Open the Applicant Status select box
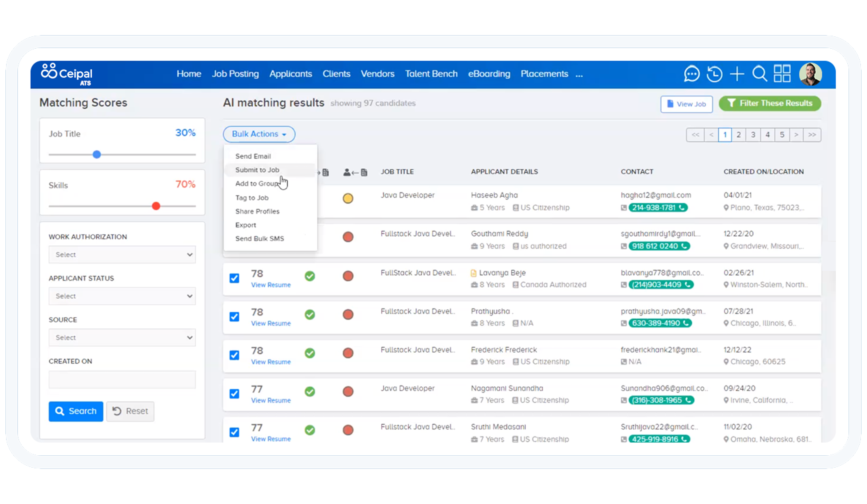The height and width of the screenshot is (504, 867). pyautogui.click(x=122, y=296)
